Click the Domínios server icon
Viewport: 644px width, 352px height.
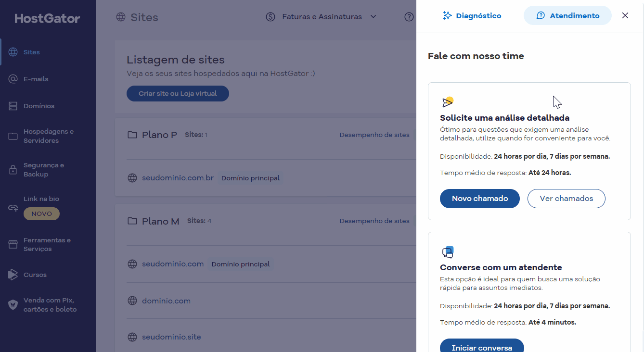13,106
